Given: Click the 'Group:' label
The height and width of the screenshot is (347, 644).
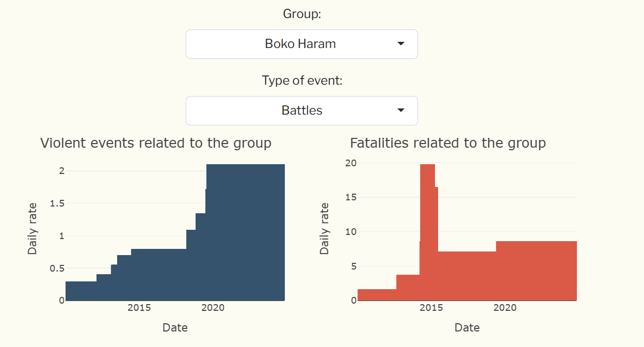Looking at the screenshot, I should pos(302,14).
